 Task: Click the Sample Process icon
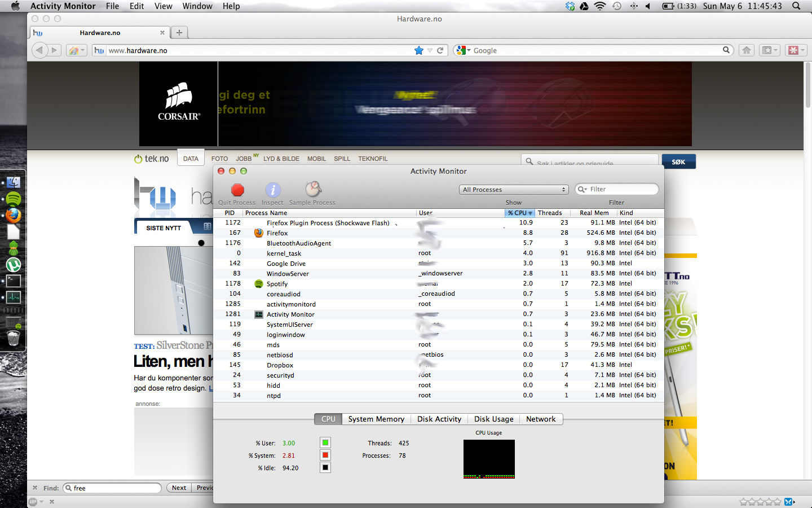313,189
